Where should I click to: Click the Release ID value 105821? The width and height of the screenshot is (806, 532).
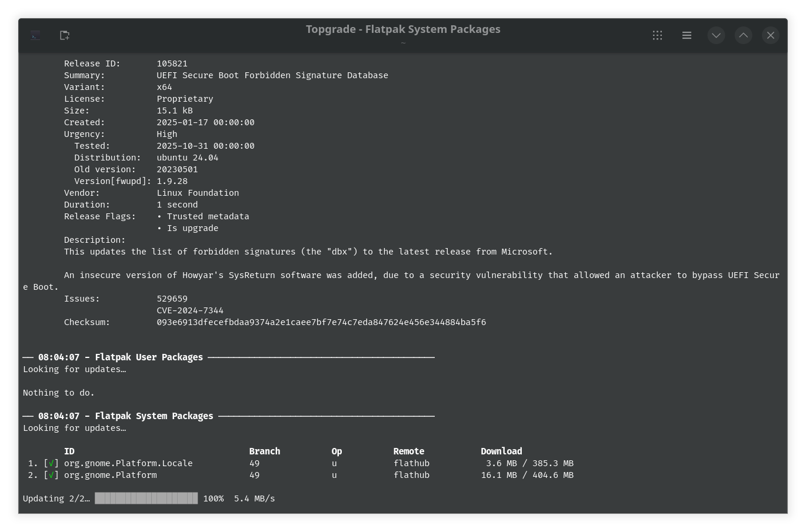tap(172, 63)
